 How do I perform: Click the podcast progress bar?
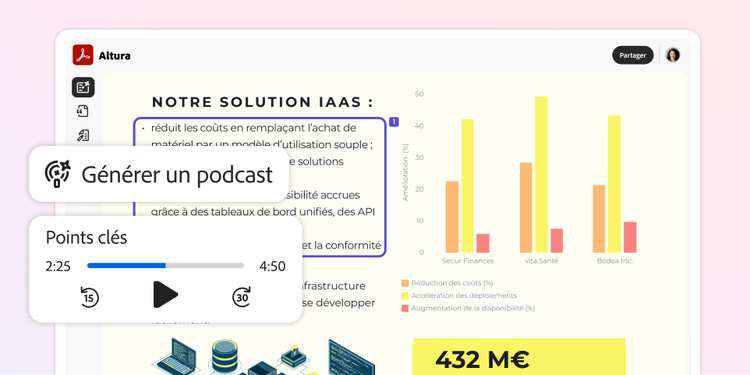pyautogui.click(x=165, y=265)
